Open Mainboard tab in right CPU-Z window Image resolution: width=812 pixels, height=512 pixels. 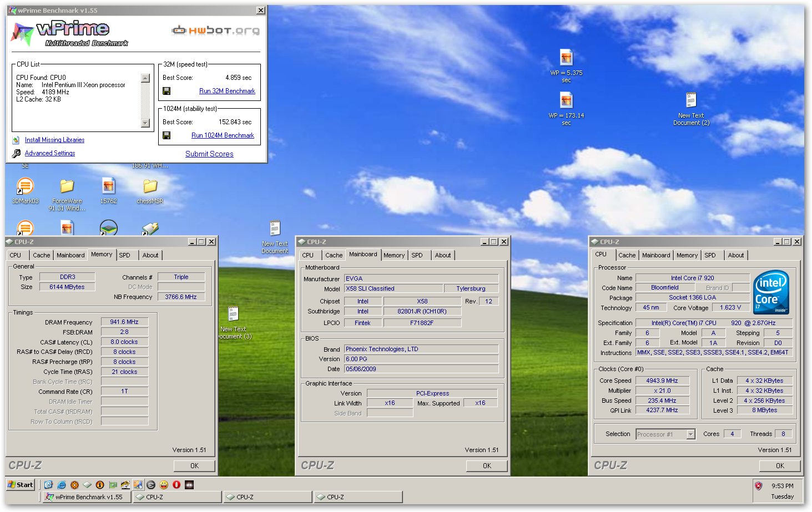656,255
